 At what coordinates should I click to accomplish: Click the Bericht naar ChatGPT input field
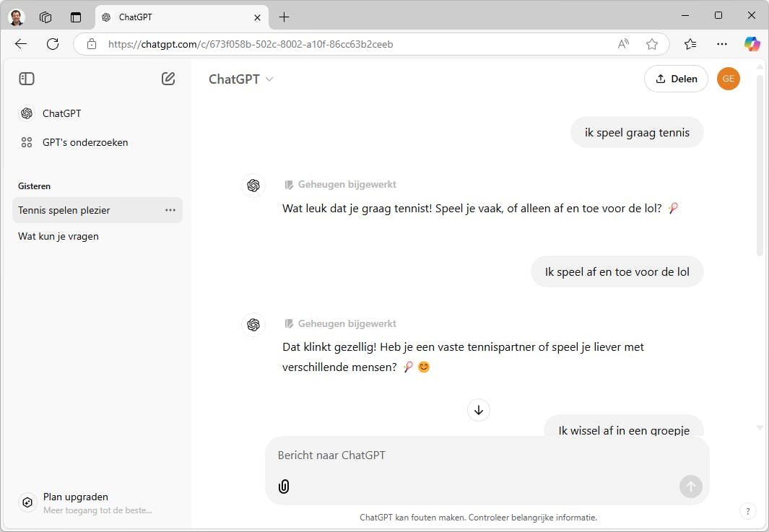[x=477, y=455]
